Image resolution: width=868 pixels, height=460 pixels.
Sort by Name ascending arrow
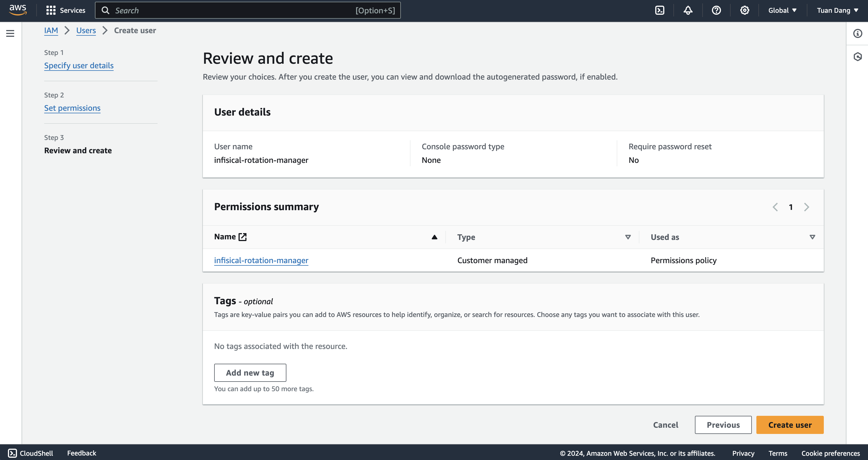(434, 237)
